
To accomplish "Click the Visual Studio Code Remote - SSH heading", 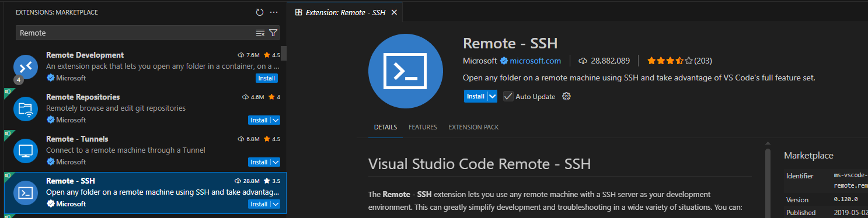I will 480,164.
